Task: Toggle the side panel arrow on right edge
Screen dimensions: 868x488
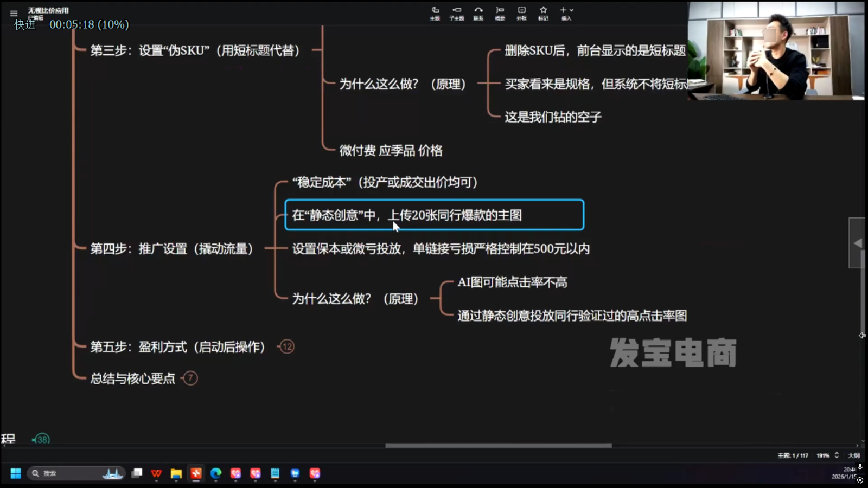Action: (857, 243)
